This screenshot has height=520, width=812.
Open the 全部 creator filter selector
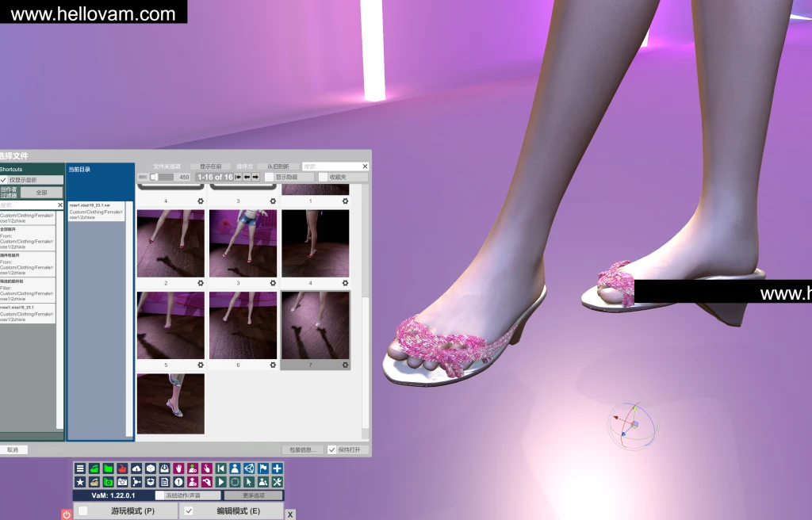coord(41,193)
